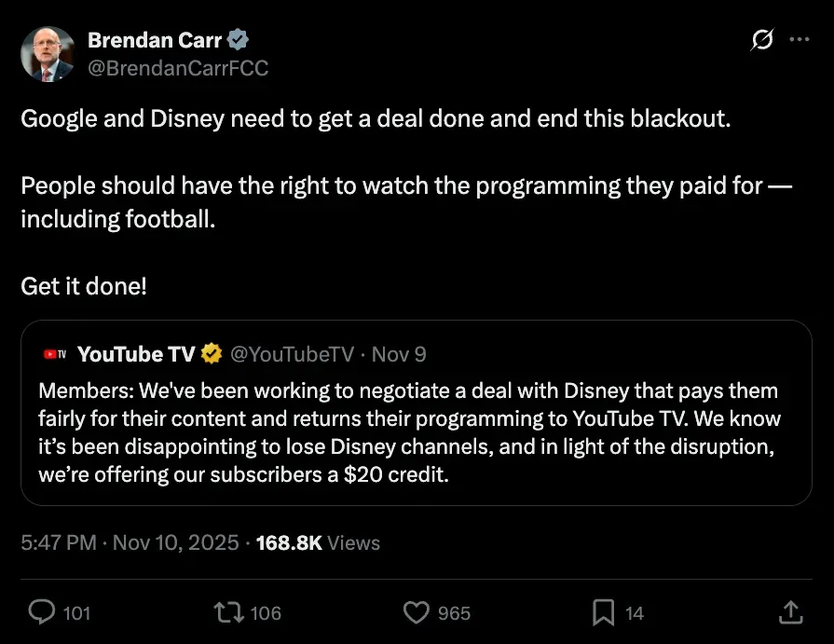Click the like count of 965
This screenshot has height=644, width=834.
(453, 613)
